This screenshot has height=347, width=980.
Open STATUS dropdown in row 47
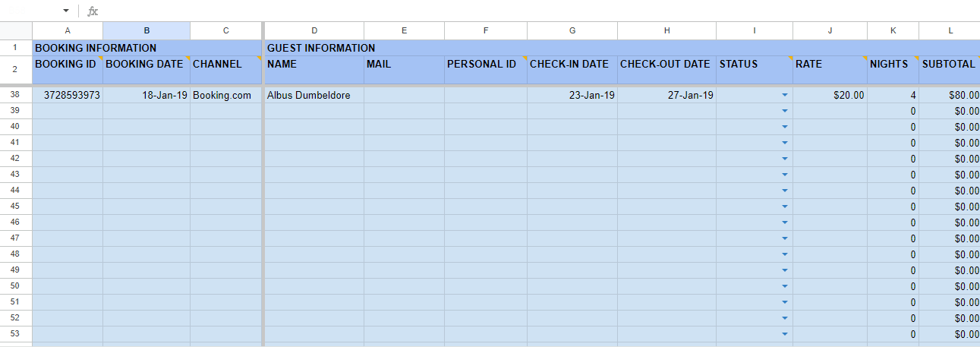[x=784, y=238]
